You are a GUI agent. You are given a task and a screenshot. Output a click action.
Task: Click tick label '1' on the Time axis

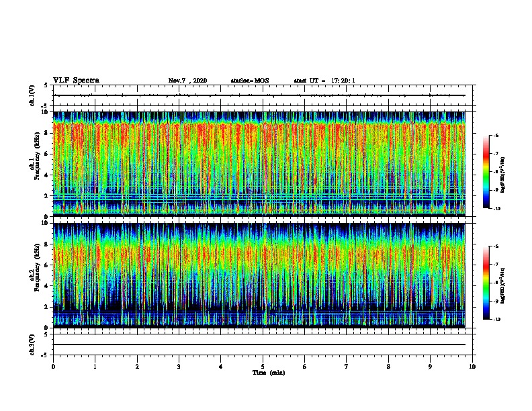(95, 367)
